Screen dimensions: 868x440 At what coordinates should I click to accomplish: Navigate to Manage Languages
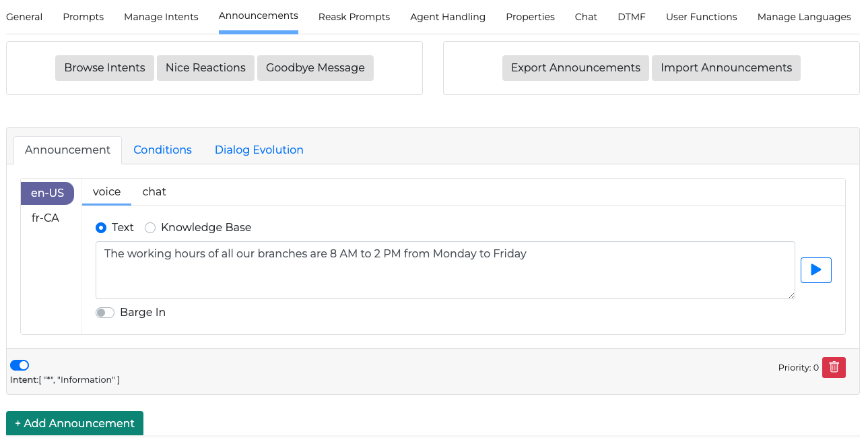[804, 17]
